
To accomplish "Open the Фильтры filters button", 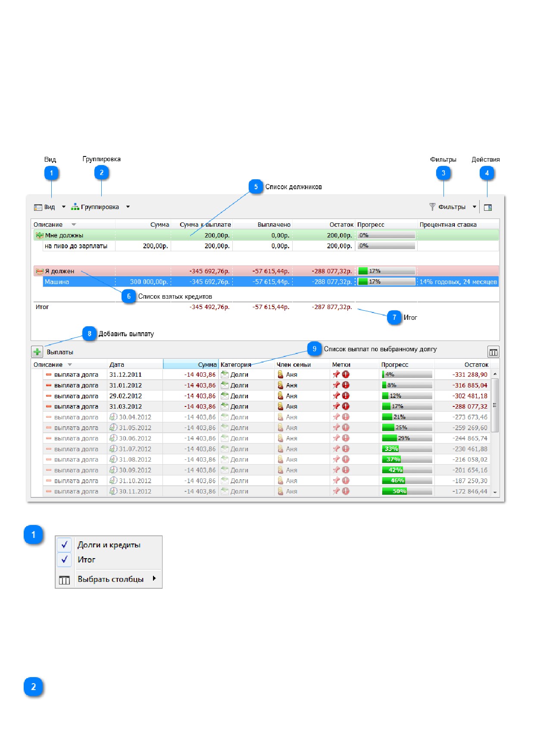I will click(447, 207).
